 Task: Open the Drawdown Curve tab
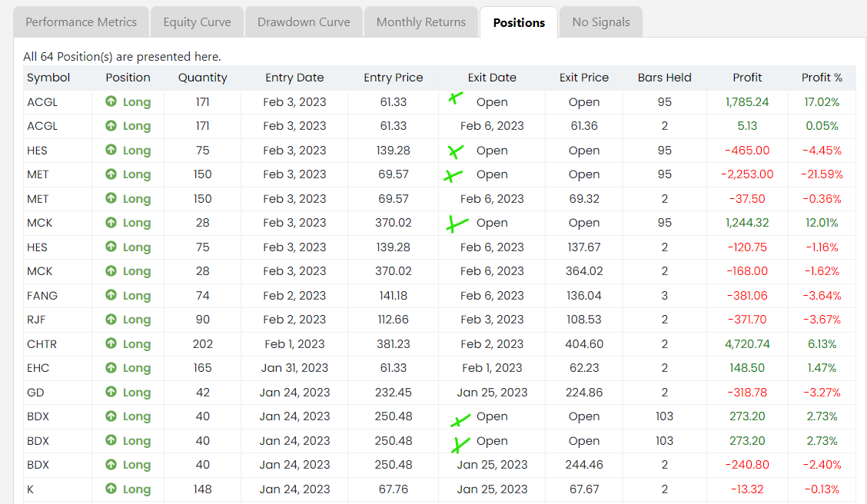(304, 22)
